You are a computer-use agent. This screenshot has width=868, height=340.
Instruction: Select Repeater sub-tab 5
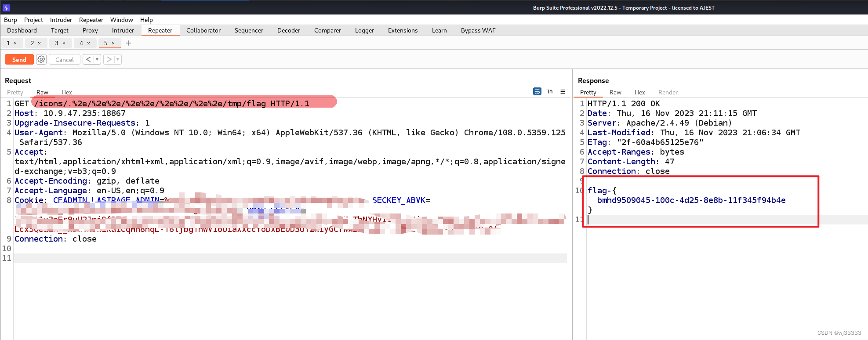[x=106, y=43]
